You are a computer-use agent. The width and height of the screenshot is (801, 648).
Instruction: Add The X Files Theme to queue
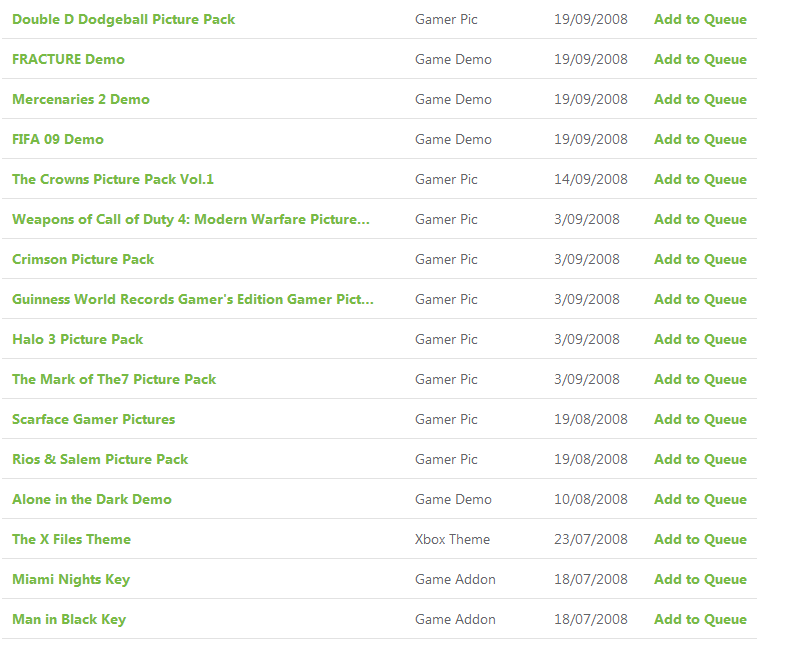700,539
